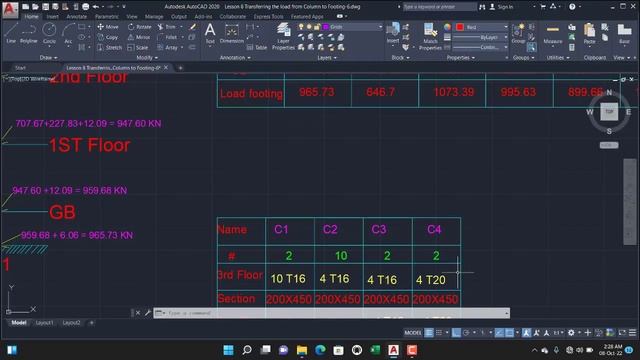Click Sign In
The width and height of the screenshot is (640, 360).
point(502,7)
